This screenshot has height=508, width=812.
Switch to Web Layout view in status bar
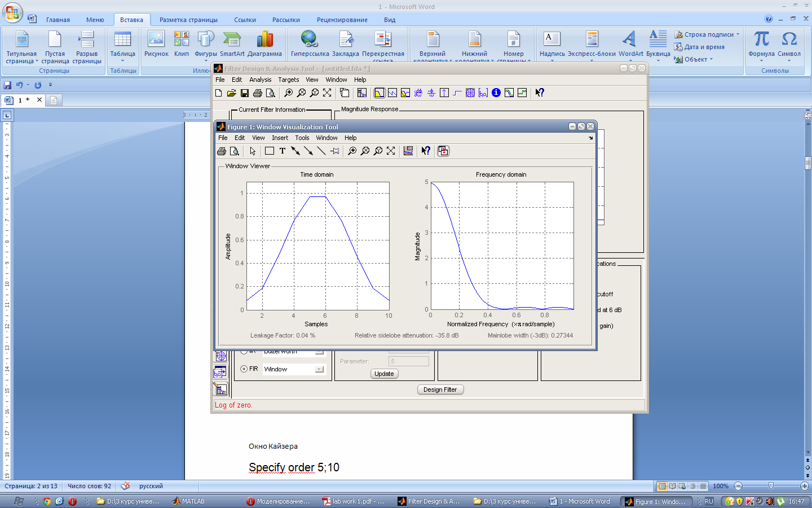[x=682, y=486]
